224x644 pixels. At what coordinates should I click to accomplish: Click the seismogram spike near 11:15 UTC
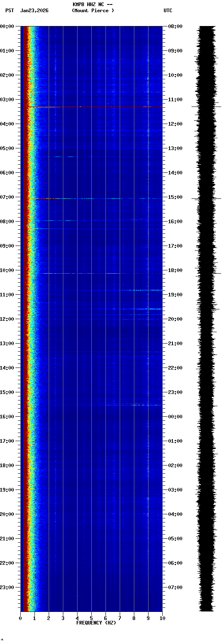click(206, 107)
